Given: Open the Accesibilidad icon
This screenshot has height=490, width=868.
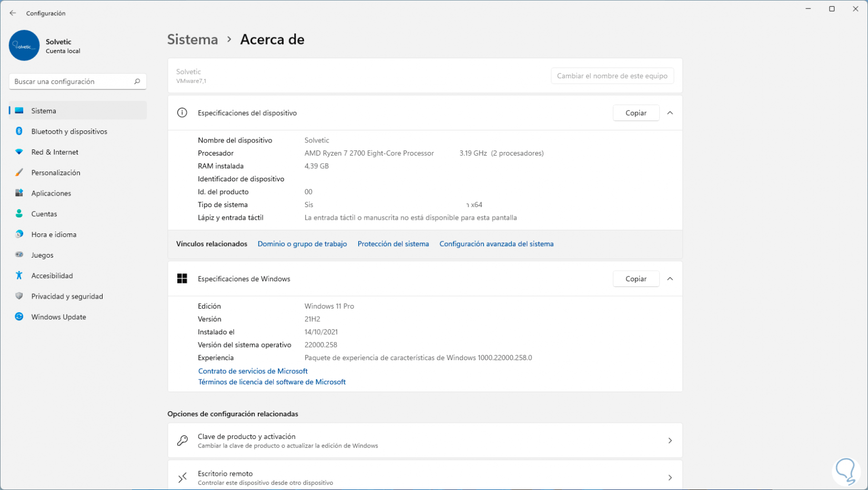Looking at the screenshot, I should point(19,275).
